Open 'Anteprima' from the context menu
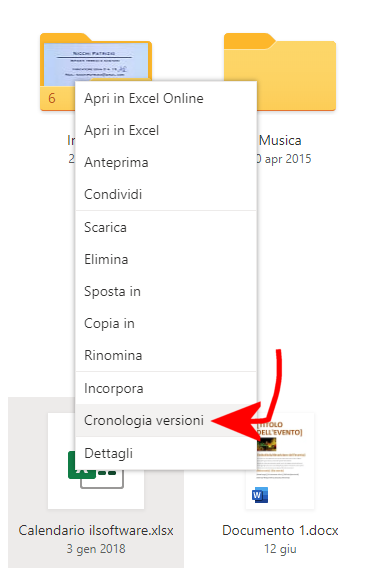 pyautogui.click(x=166, y=162)
